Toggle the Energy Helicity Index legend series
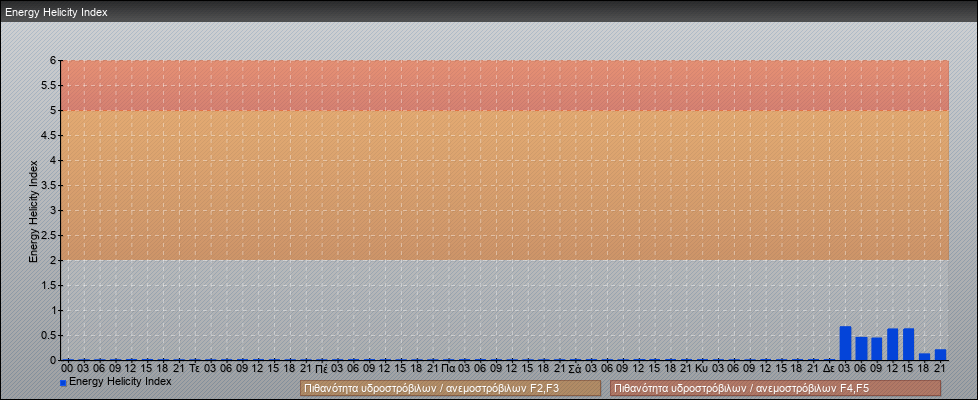Image resolution: width=978 pixels, height=400 pixels. 120,382
